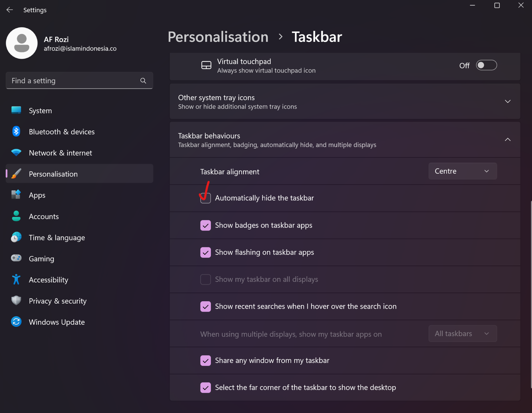532x413 pixels.
Task: Click the user profile avatar
Action: pyautogui.click(x=22, y=43)
